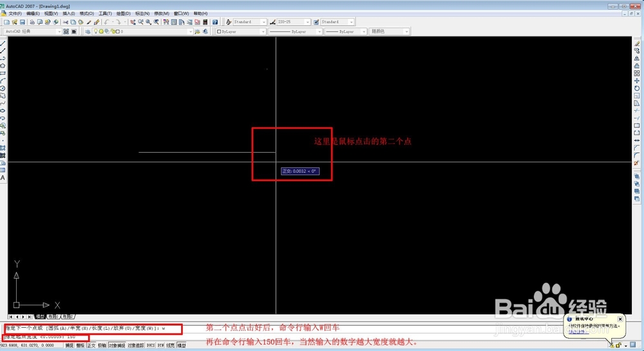
Task: Select the Move tool in the modify toolbar
Action: click(x=637, y=81)
